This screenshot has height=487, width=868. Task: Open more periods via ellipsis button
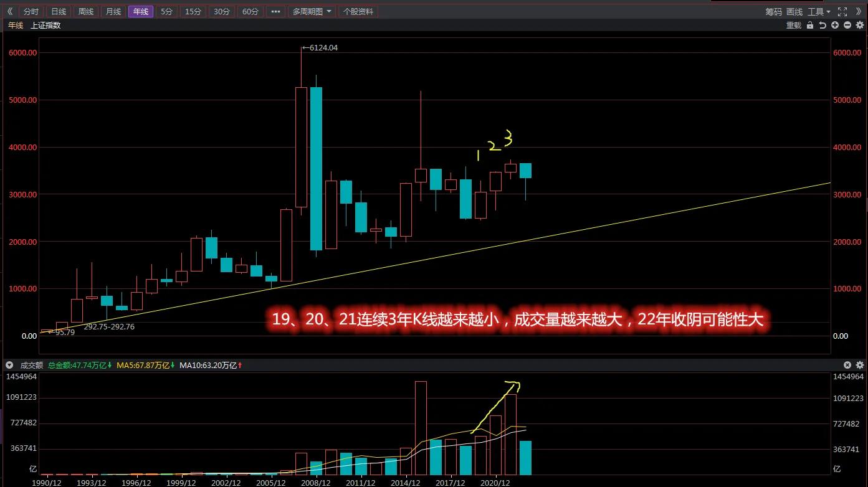[276, 11]
